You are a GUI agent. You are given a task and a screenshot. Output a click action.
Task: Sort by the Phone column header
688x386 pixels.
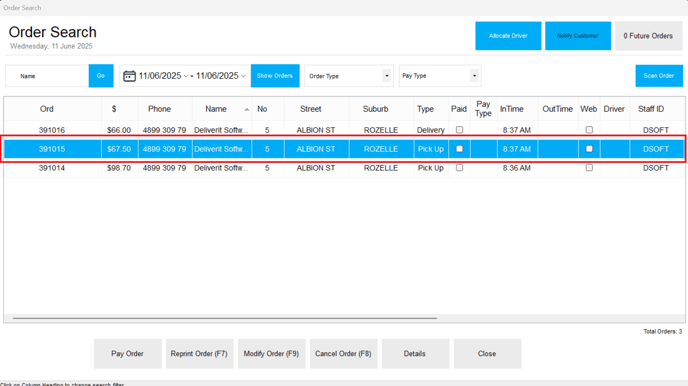point(159,109)
